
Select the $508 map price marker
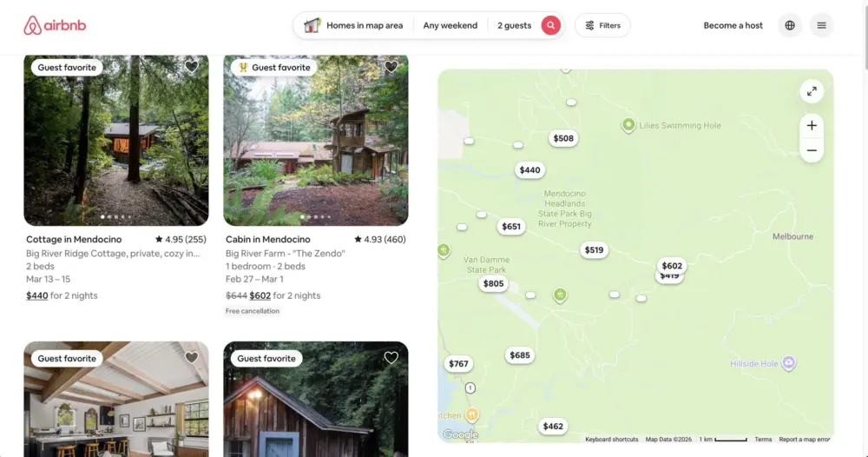[x=563, y=138]
